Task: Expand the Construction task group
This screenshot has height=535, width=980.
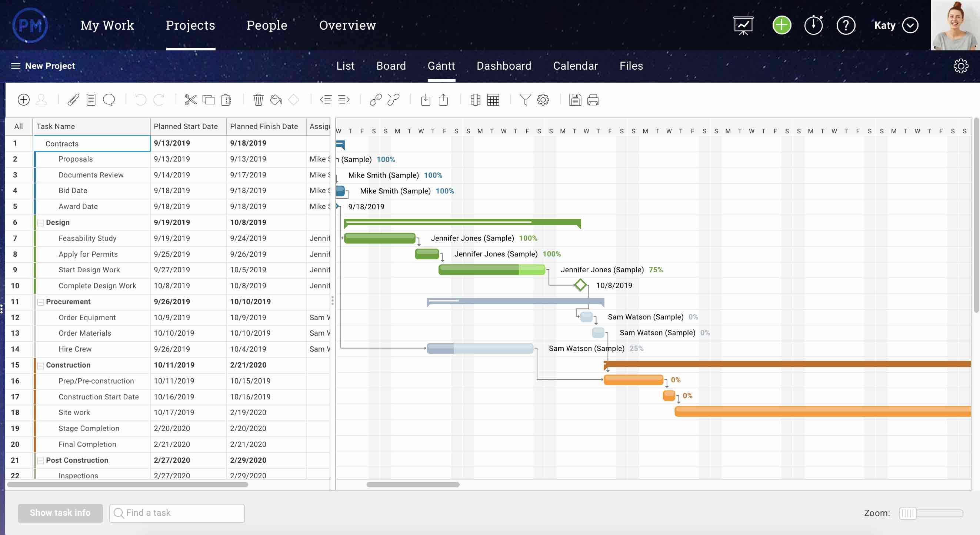Action: 41,365
